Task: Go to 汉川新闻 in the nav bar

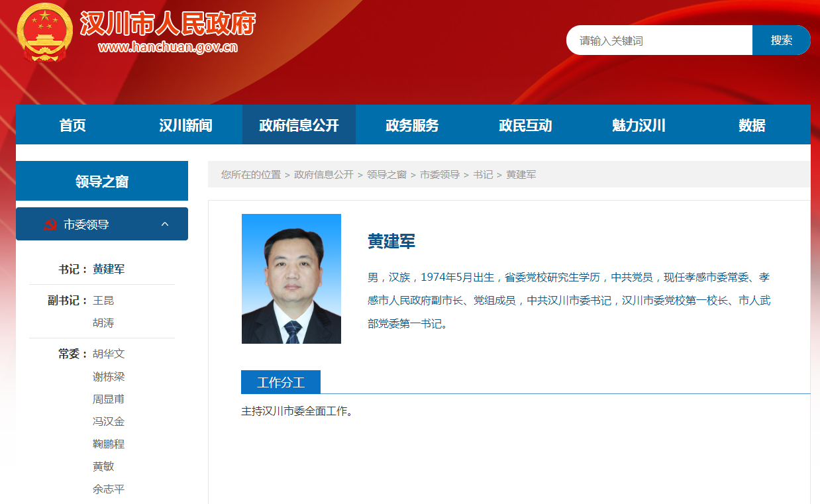Action: 185,125
